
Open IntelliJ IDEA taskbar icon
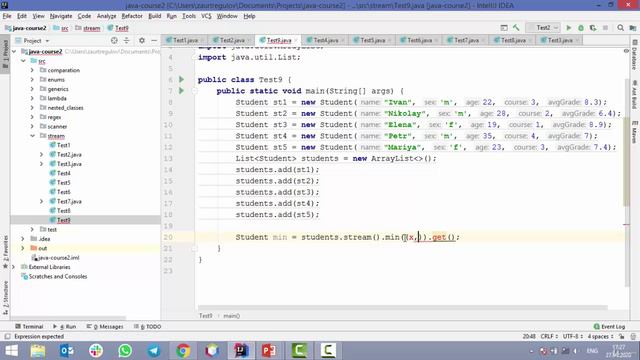(241, 351)
